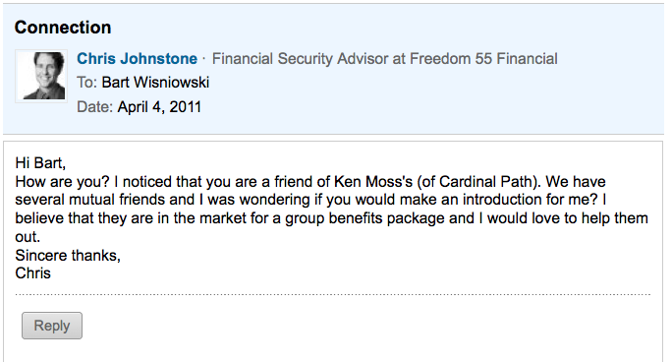Click the 'Hi Bart,' greeting line

(40, 163)
